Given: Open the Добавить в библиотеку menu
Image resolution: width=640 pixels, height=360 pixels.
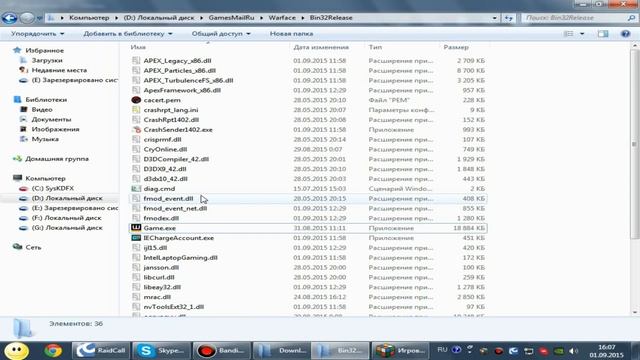Looking at the screenshot, I should (128, 34).
